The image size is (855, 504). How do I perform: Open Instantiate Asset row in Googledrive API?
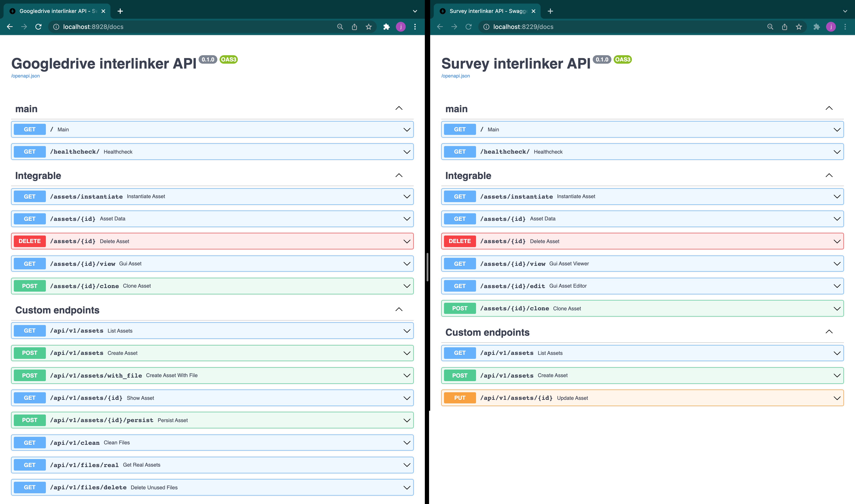point(212,196)
